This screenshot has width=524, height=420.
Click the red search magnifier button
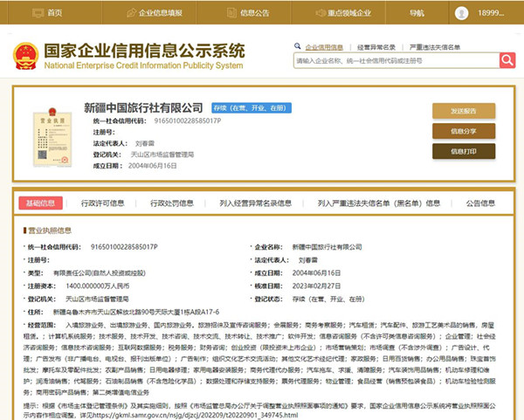[x=507, y=60]
